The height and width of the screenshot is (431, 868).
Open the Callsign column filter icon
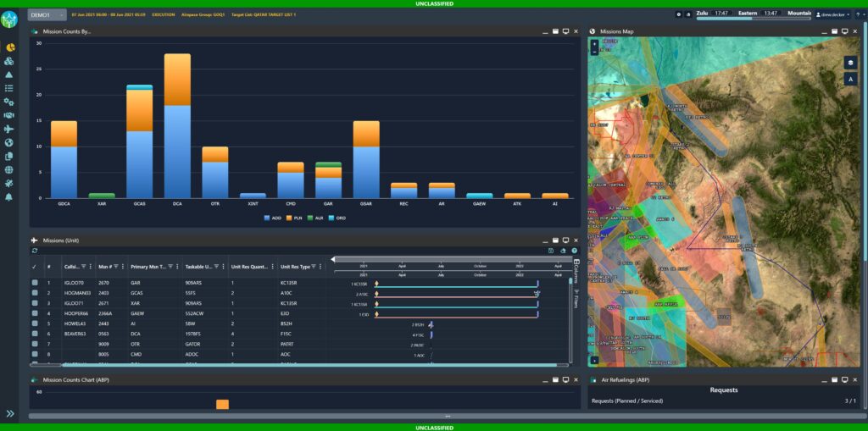coord(84,266)
